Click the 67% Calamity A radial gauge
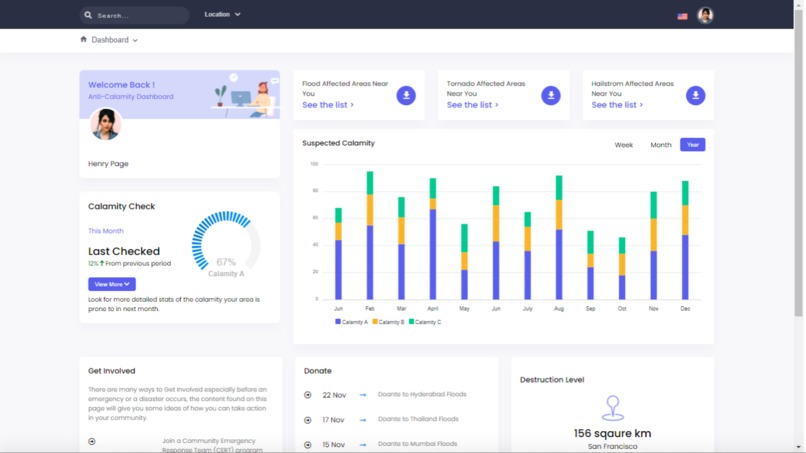The width and height of the screenshot is (806, 453). coord(226,244)
